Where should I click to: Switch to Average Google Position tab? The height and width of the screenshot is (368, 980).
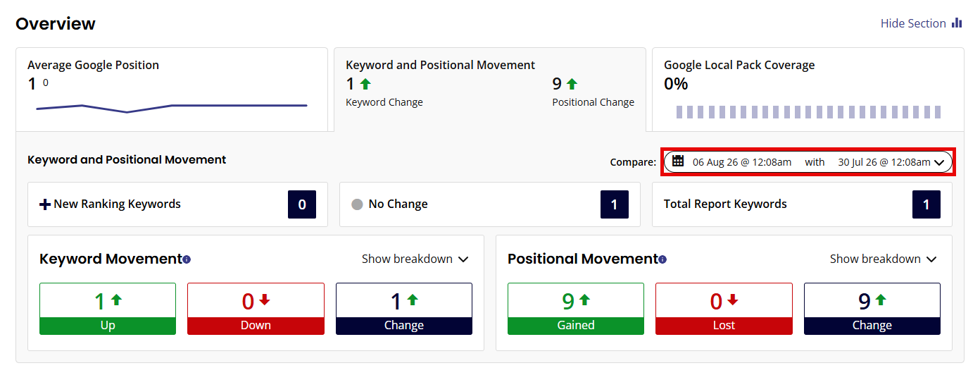coord(172,90)
